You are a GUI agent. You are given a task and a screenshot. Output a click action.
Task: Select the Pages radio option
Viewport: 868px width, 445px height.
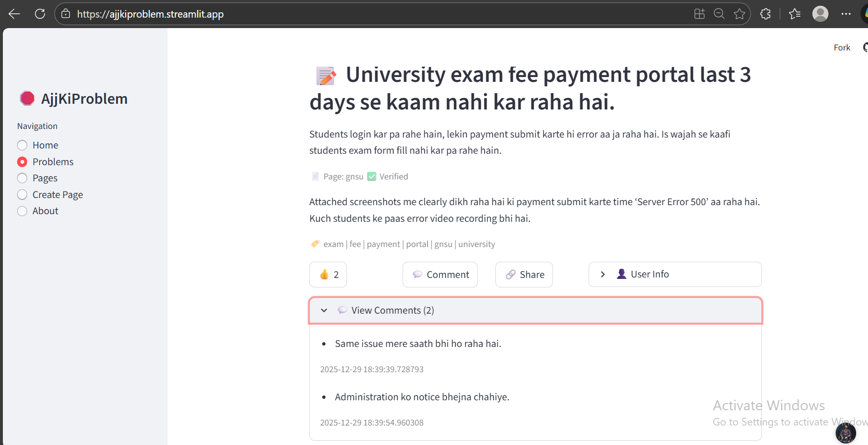pyautogui.click(x=22, y=178)
